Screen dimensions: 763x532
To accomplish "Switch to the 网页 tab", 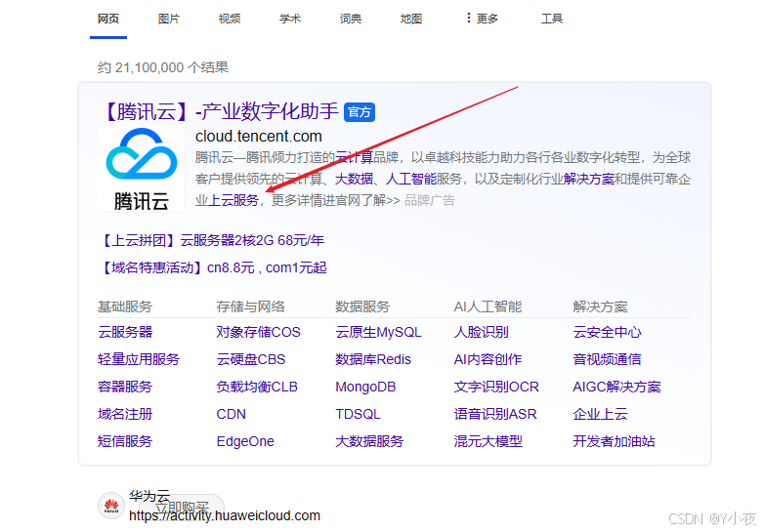I will click(x=108, y=19).
